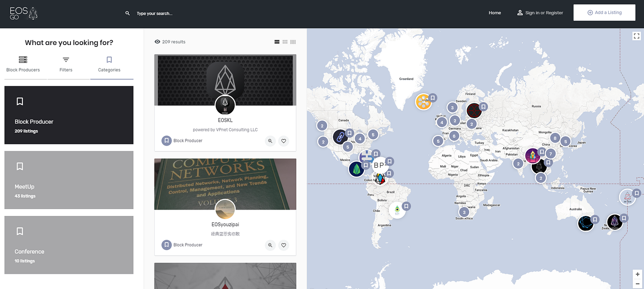Screen dimensions: 644x289
Task: Switch to single-column list view icon
Action: (277, 42)
